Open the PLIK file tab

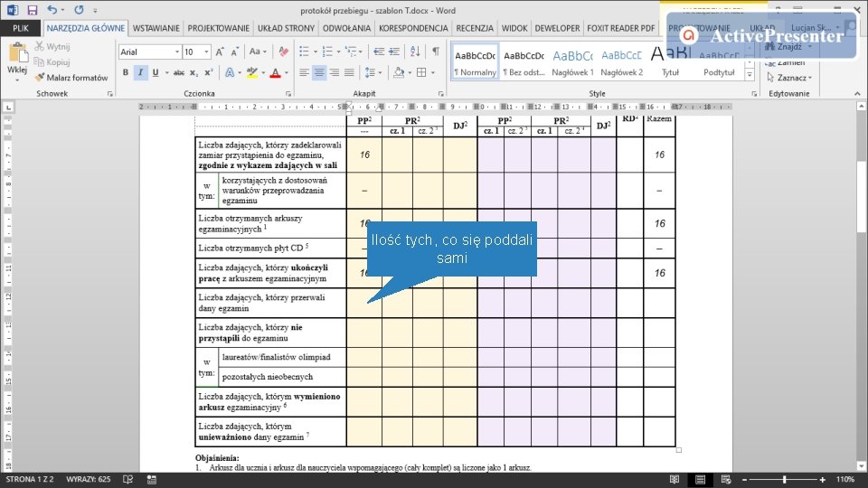[x=20, y=28]
